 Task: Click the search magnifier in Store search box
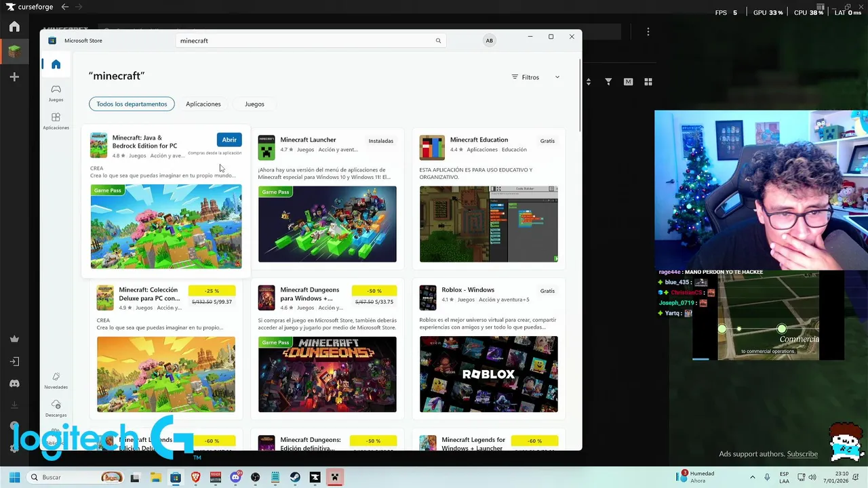tap(438, 41)
